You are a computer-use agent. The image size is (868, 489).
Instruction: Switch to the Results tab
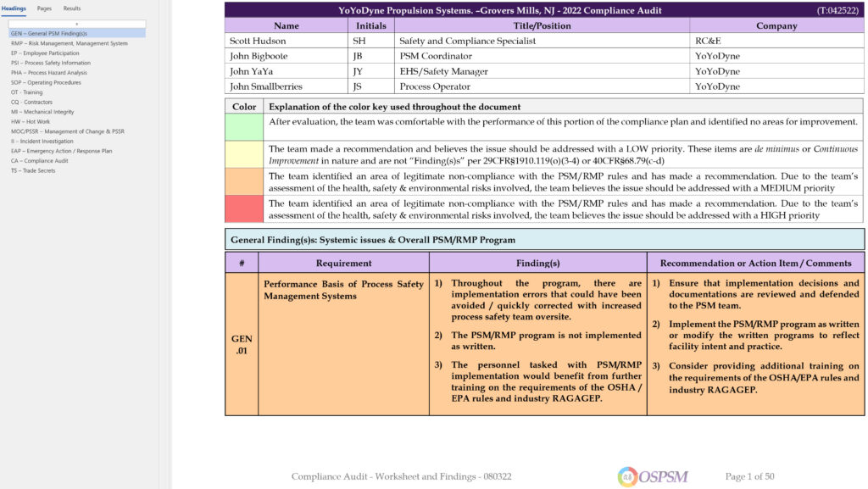tap(71, 8)
